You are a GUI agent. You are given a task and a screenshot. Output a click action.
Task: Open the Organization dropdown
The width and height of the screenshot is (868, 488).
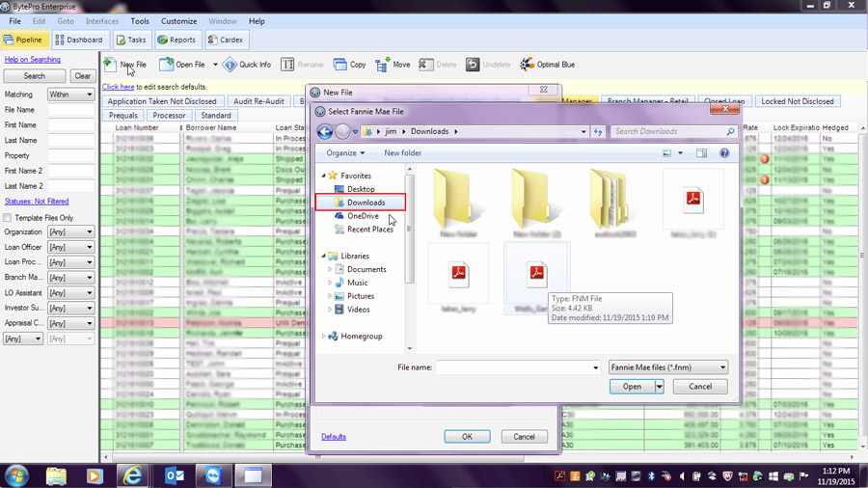(x=70, y=231)
